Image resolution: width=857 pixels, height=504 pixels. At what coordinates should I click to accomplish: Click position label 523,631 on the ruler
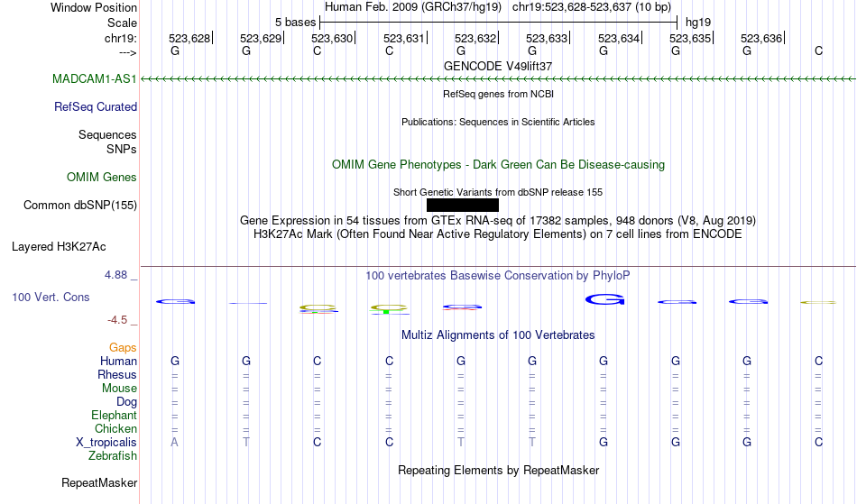point(404,38)
